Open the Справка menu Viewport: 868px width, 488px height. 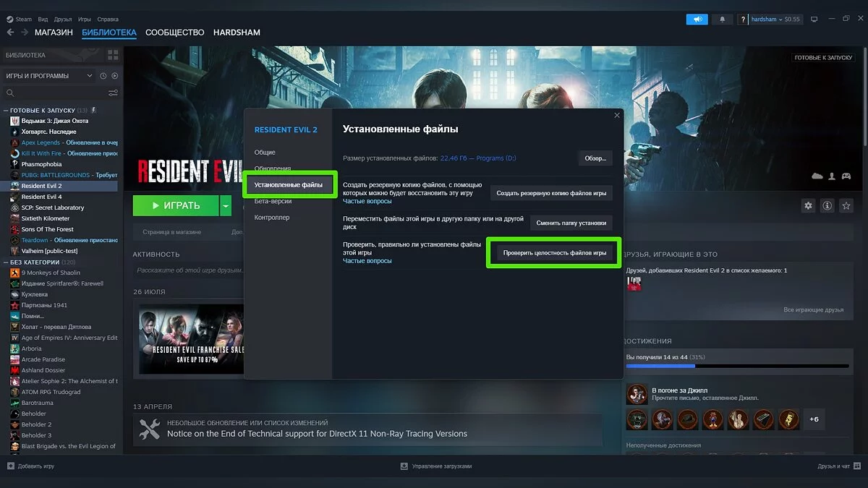coord(107,19)
